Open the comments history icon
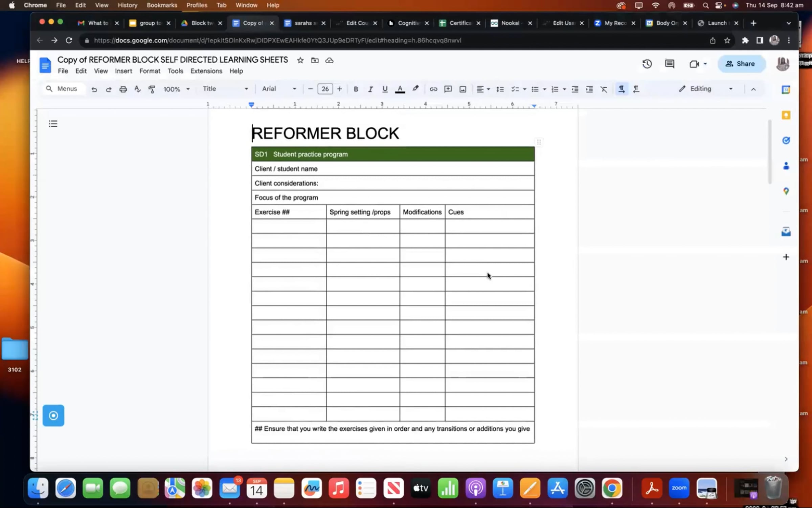This screenshot has height=508, width=812. [669, 64]
